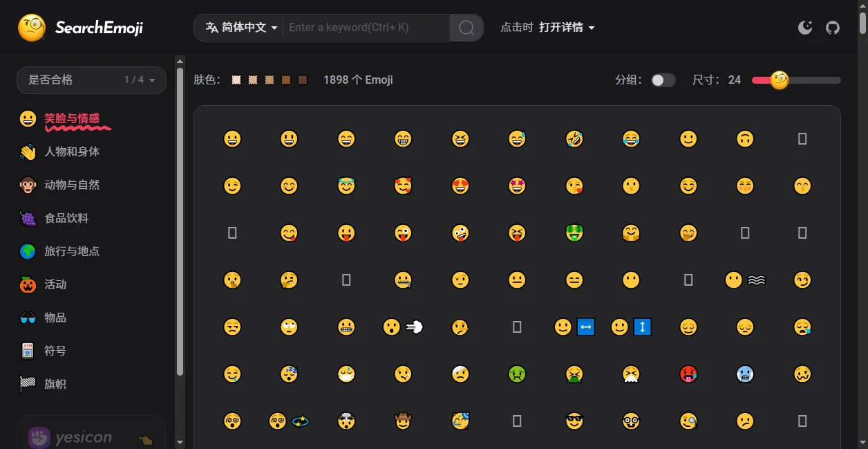868x449 pixels.
Task: Select the nauseated green face emoji
Action: [517, 374]
